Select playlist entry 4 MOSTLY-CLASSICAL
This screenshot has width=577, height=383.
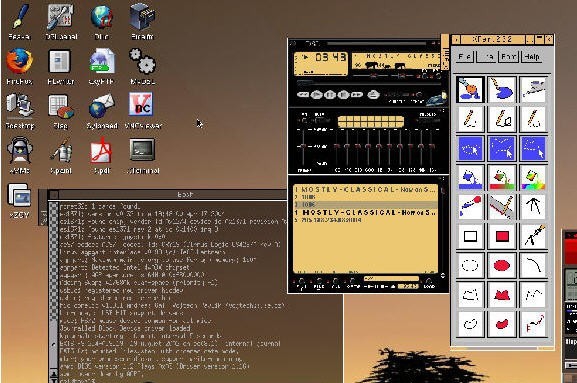365,212
